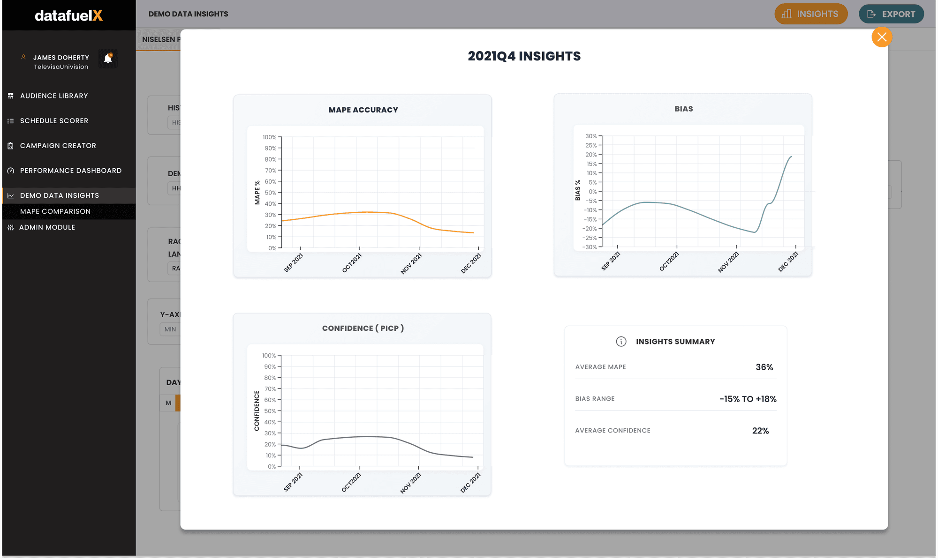938x560 pixels.
Task: Select Demo Data Insights menu item
Action: (69, 196)
